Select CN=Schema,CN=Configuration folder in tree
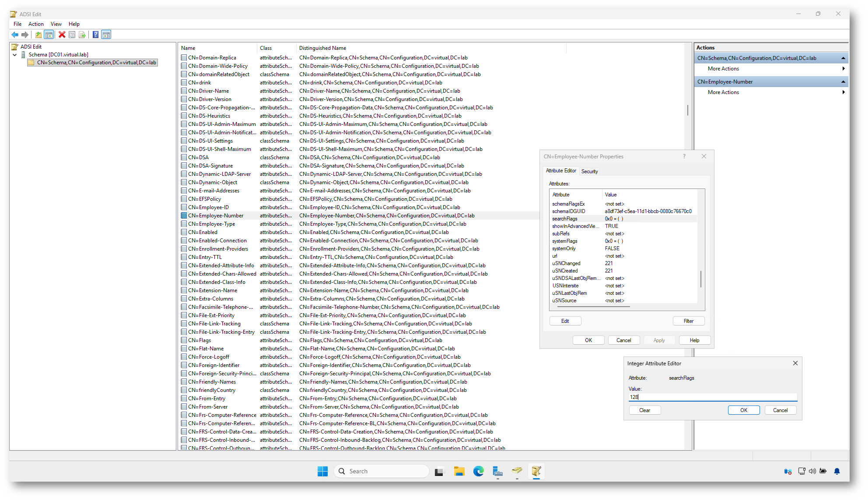Image resolution: width=868 pixels, height=500 pixels. pos(92,63)
